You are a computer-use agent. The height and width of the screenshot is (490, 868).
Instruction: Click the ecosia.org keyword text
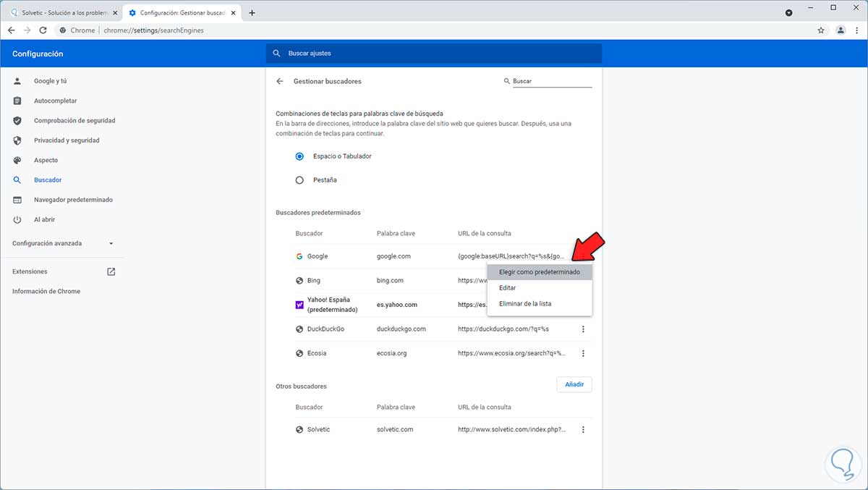392,353
